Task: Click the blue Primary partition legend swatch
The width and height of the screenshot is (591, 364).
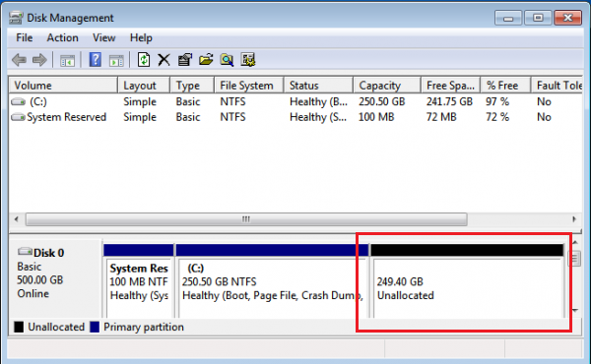Action: 95,327
